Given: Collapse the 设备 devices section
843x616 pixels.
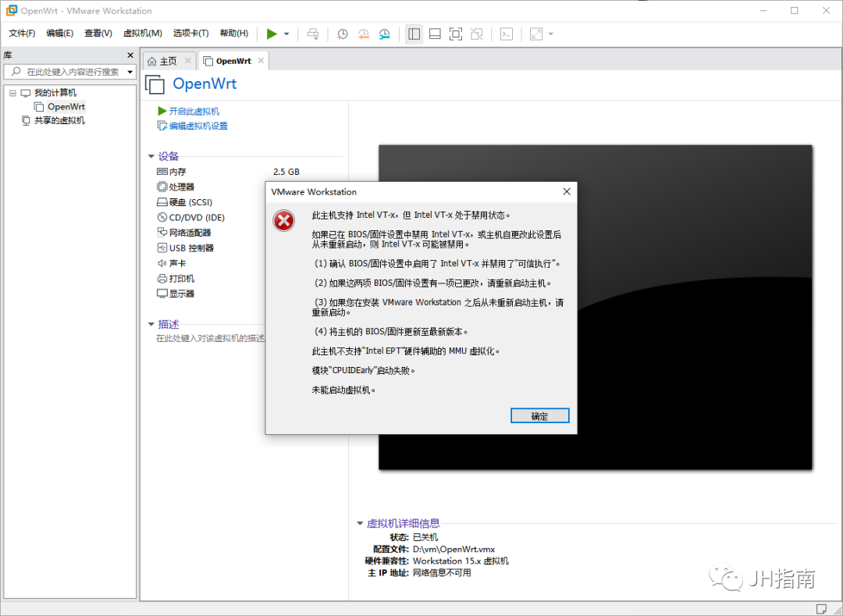Looking at the screenshot, I should (151, 155).
